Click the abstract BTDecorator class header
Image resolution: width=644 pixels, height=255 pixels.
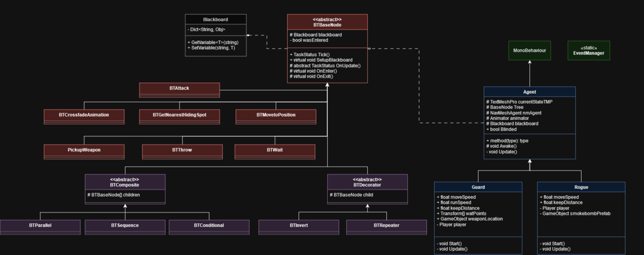tap(367, 182)
